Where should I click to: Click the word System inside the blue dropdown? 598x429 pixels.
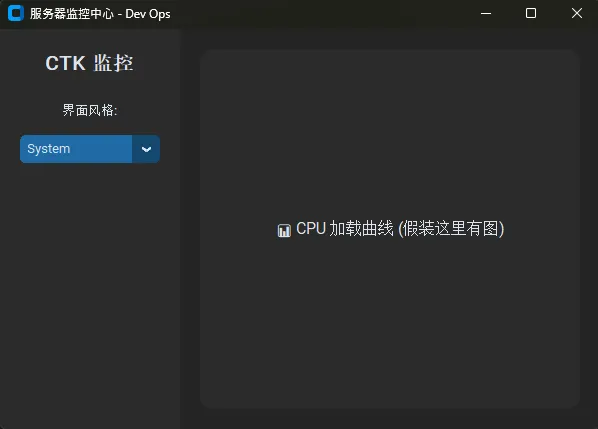(49, 149)
